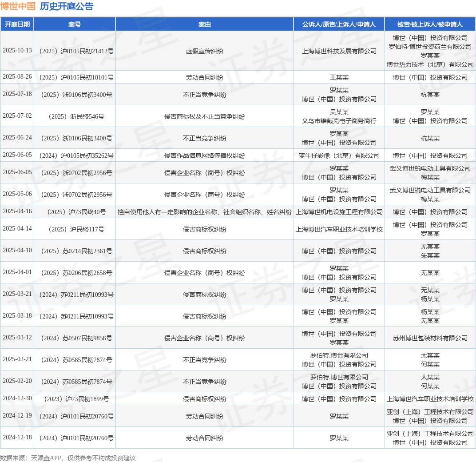Click plaintiff 上海博世机电设施工程有限公司
This screenshot has height=462, width=476.
coord(339,212)
